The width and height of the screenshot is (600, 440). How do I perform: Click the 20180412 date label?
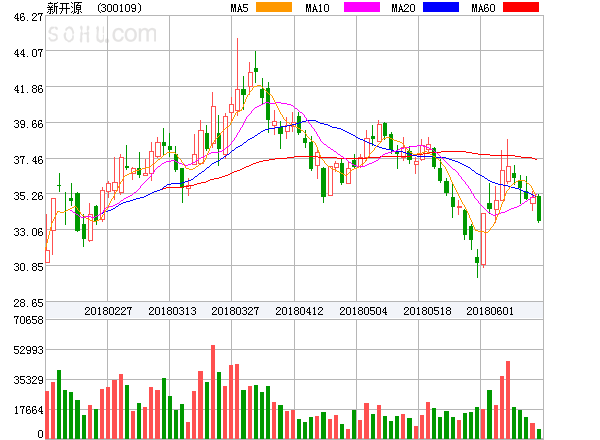pos(299,311)
